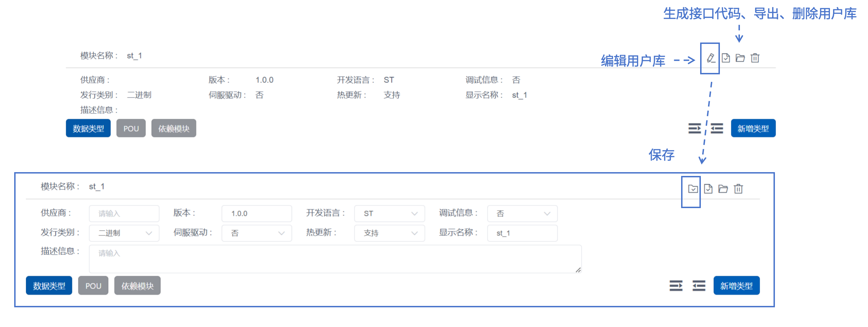Click the 供应商 input field
Screen dimensions: 868x327
[124, 214]
